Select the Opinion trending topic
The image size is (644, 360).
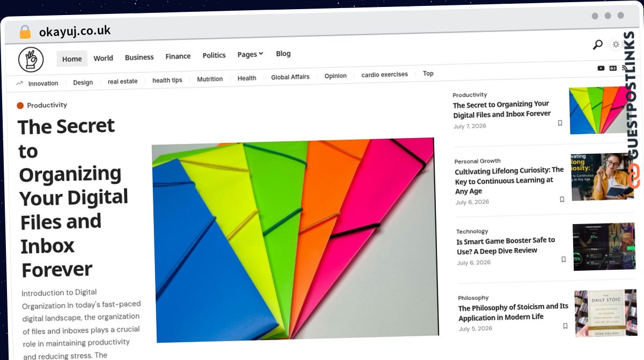[335, 76]
